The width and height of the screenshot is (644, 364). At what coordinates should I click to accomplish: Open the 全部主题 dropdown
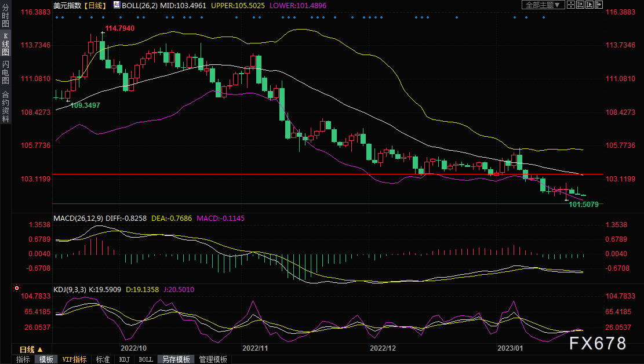(543, 5)
